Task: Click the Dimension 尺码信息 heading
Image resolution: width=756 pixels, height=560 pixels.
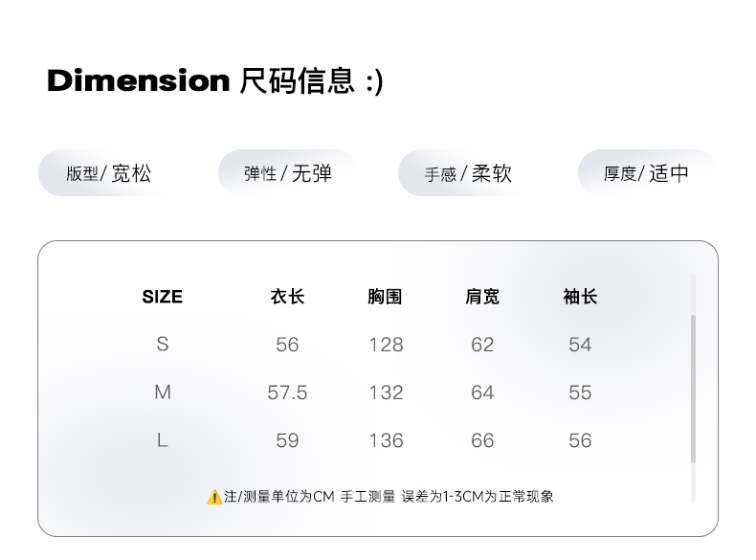Action: pos(215,80)
